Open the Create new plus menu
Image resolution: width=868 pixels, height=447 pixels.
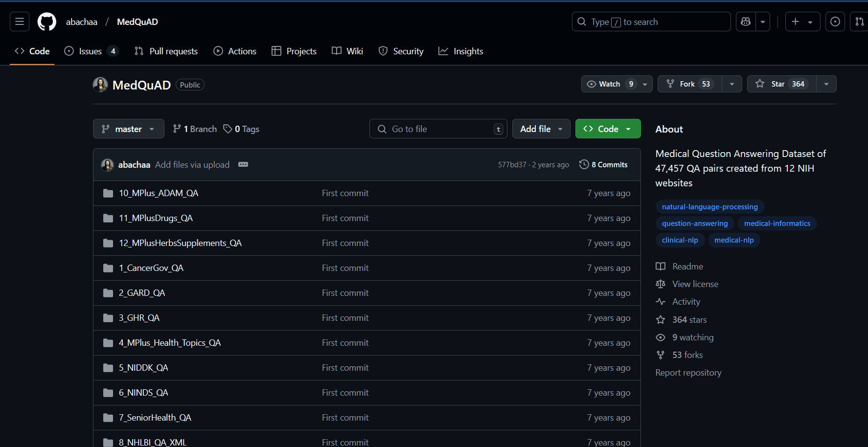802,22
